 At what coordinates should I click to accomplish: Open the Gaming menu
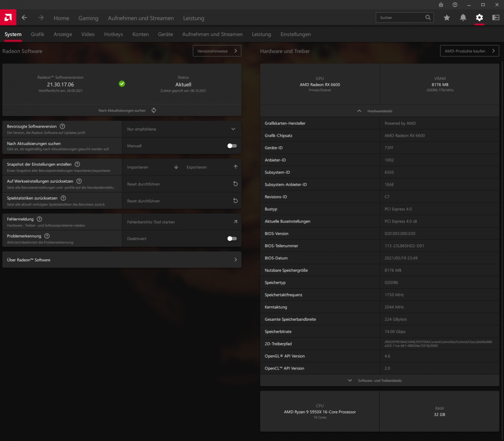pyautogui.click(x=88, y=18)
